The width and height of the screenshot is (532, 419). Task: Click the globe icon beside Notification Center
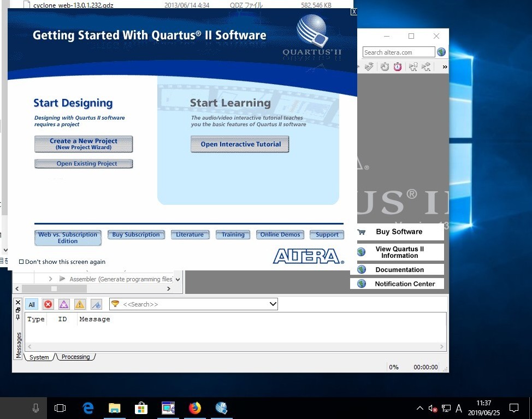362,284
